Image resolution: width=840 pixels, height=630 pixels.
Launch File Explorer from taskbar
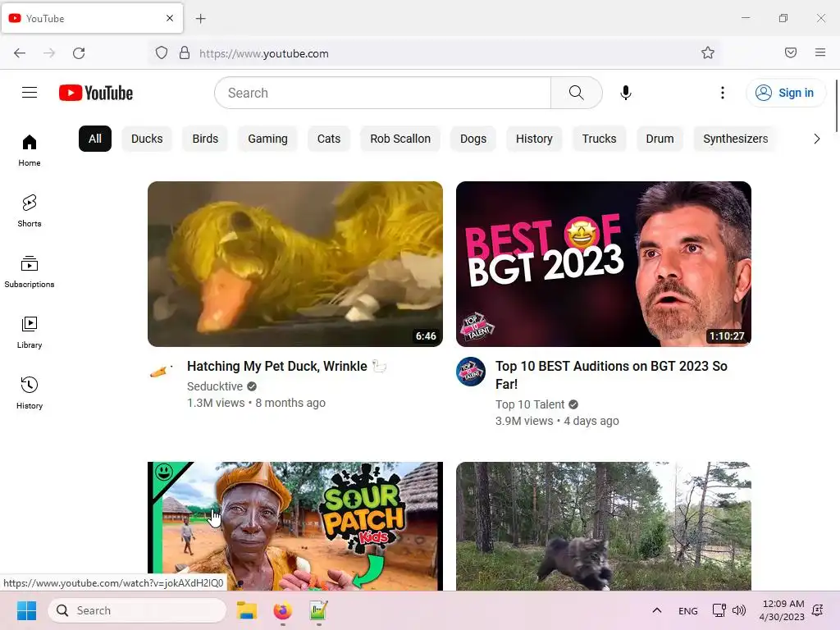pyautogui.click(x=247, y=610)
